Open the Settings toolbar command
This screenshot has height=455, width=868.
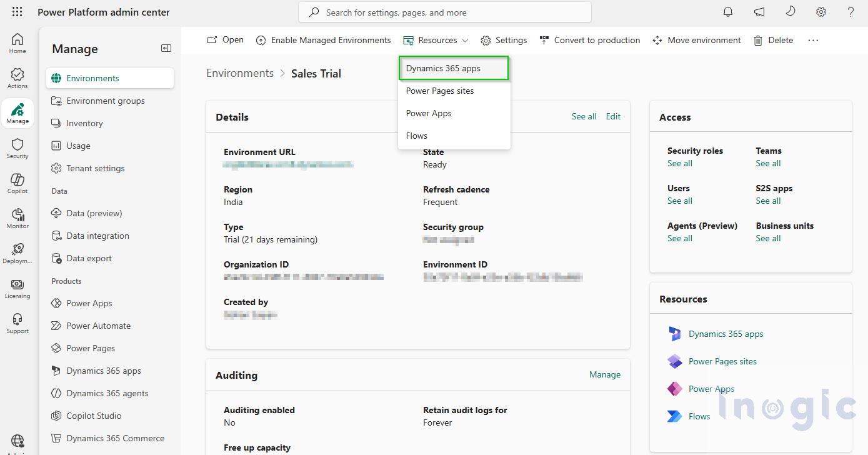(x=504, y=40)
